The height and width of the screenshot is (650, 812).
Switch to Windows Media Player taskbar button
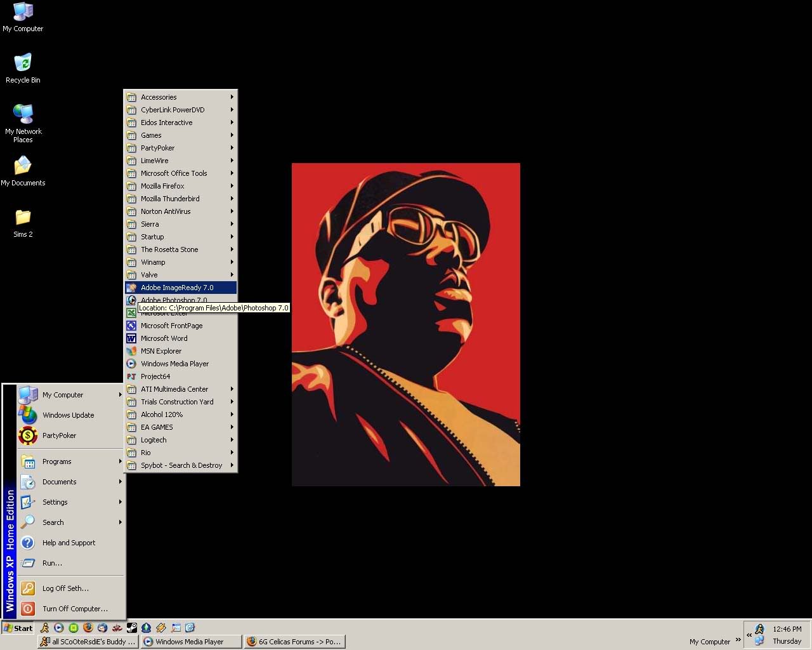(x=191, y=642)
